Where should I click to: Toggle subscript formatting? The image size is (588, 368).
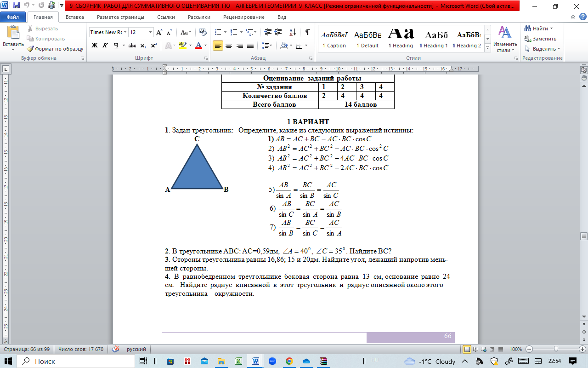143,46
